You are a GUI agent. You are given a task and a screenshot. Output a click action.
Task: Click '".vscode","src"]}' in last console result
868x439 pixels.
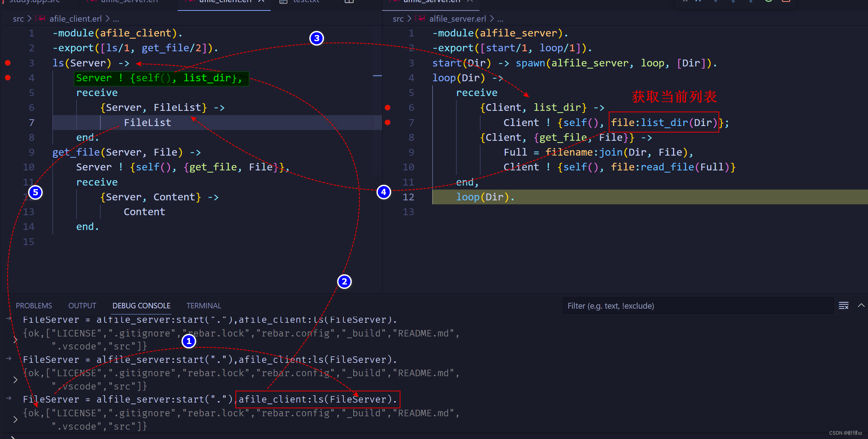99,426
